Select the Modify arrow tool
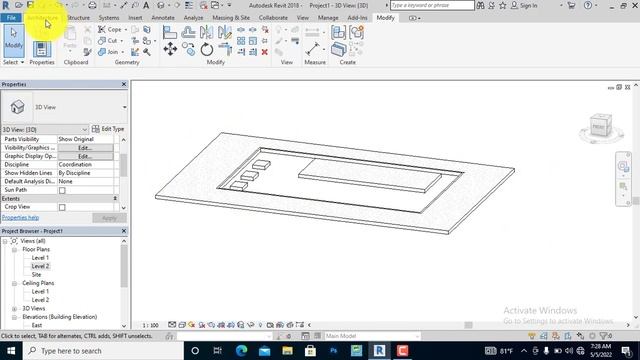The width and height of the screenshot is (640, 360). point(14,40)
